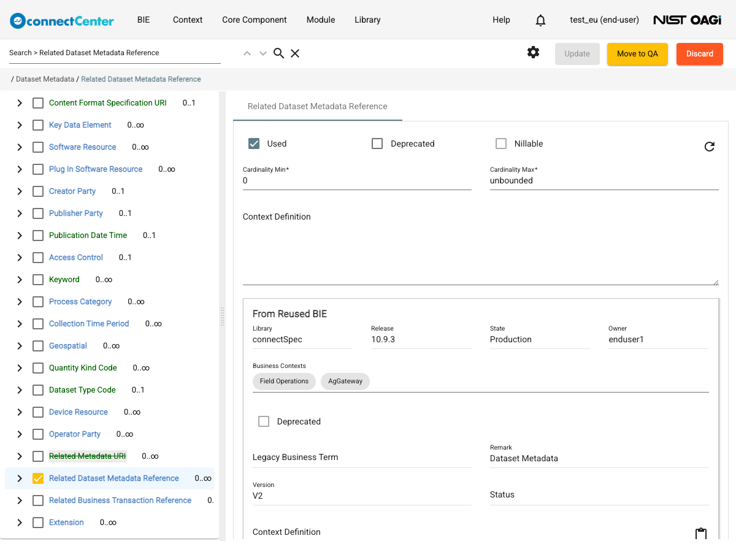Expand the Collection Time Period node
Image resolution: width=736 pixels, height=560 pixels.
coord(20,324)
